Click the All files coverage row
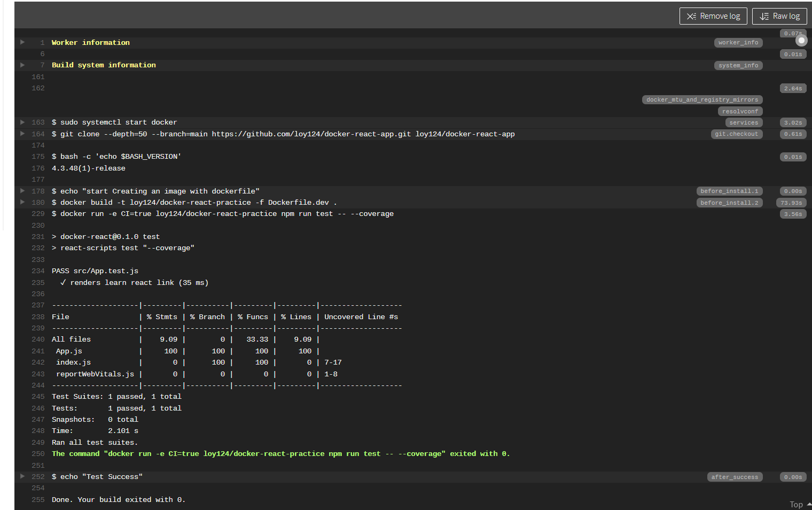The width and height of the screenshot is (812, 510). tap(186, 339)
